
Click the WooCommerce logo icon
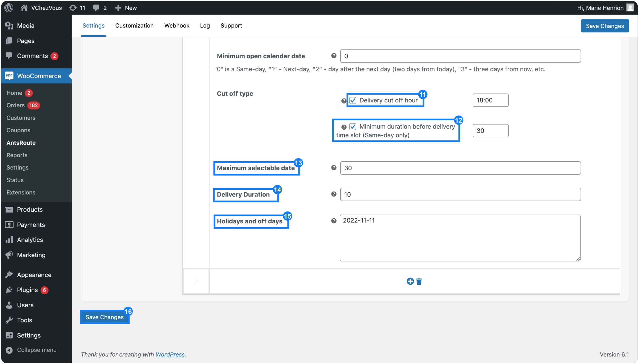pos(9,76)
